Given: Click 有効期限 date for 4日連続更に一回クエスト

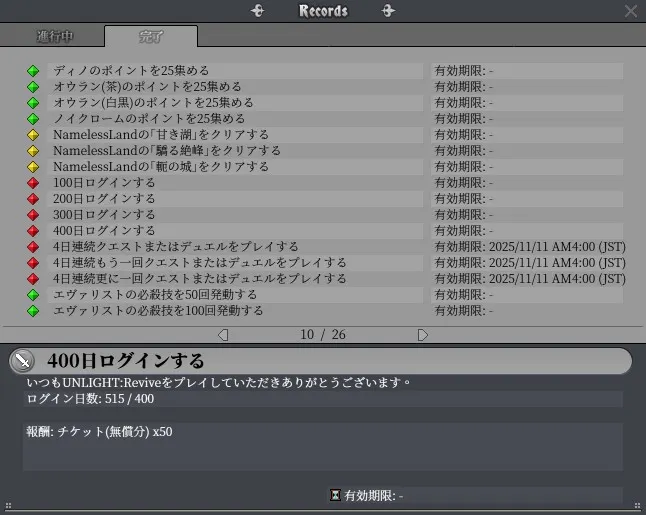Looking at the screenshot, I should point(530,279).
